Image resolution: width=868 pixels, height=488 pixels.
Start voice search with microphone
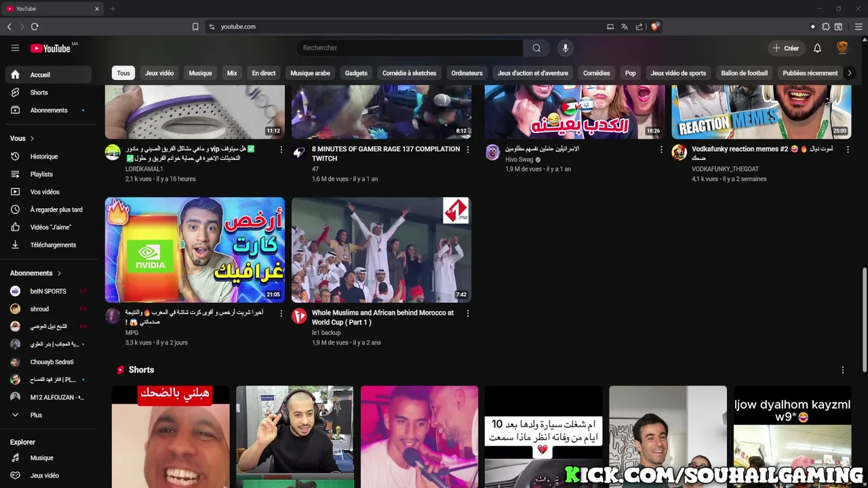tap(566, 48)
